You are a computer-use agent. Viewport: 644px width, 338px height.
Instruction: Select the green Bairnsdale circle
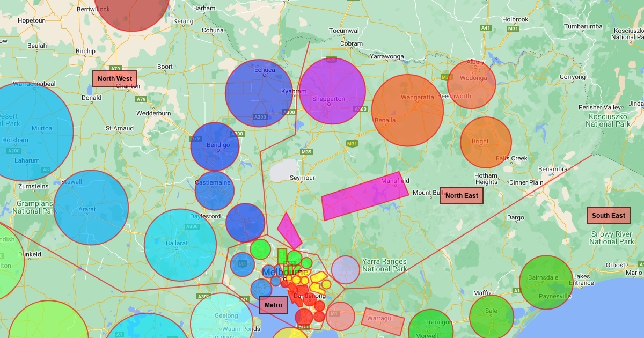546,282
